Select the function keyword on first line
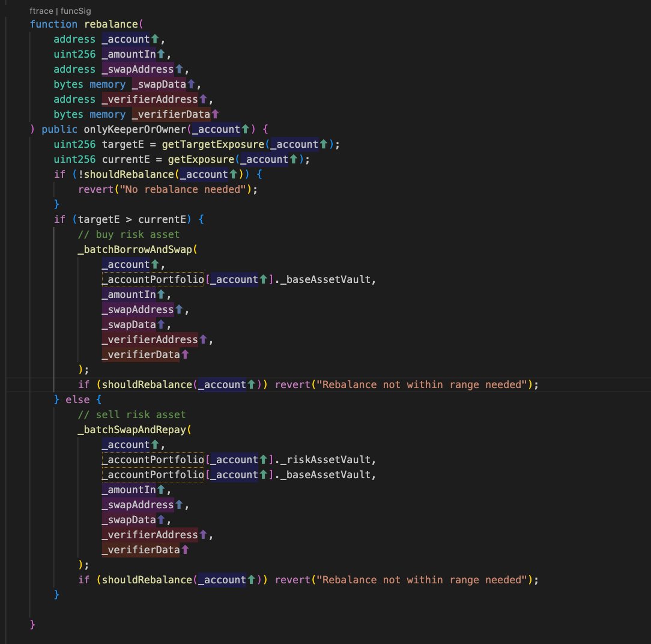 (x=53, y=24)
